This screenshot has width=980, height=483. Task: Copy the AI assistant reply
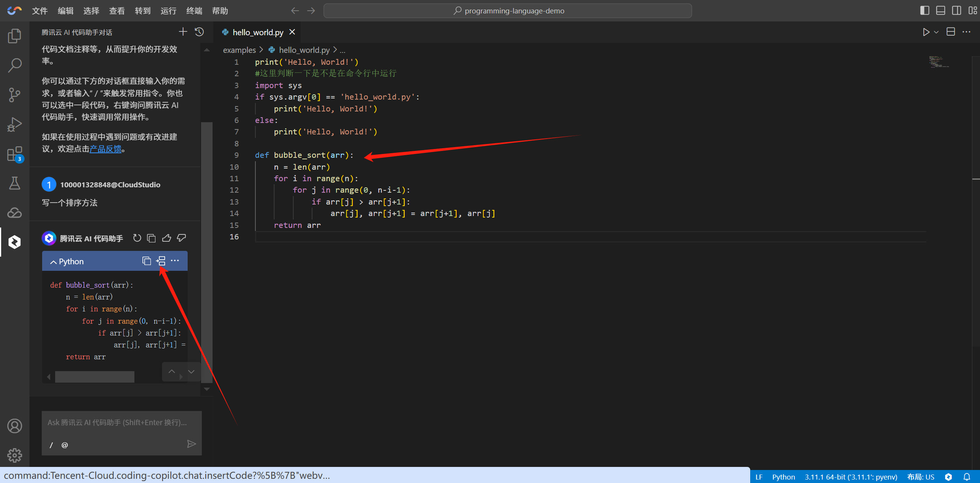pos(152,238)
